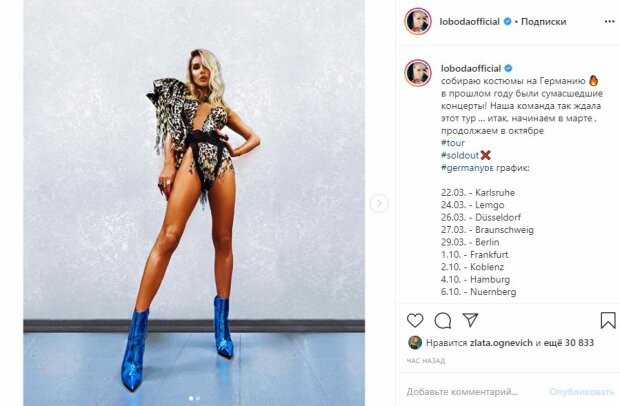Screen dimensions: 620x406
Task: Click zlata.ognevich small liker avatar
Action: [x=414, y=343]
